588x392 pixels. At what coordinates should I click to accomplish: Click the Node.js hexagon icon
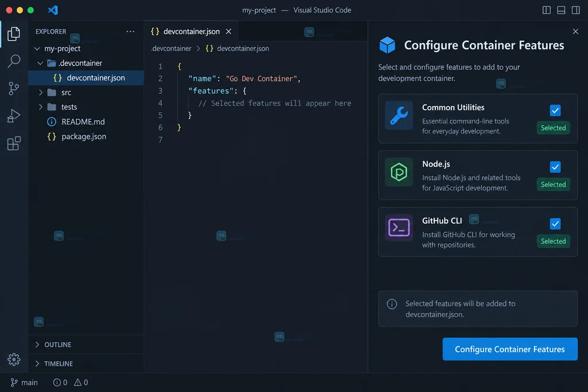[x=399, y=172]
